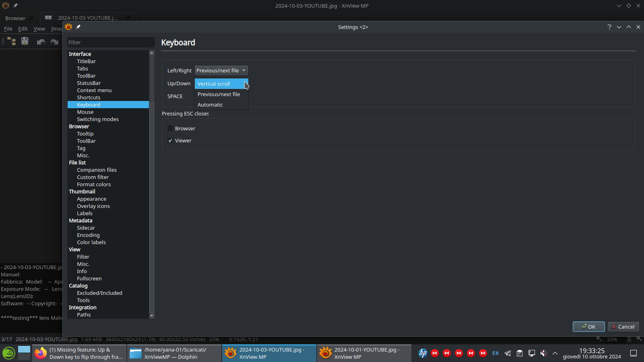Select Sidecar under Metadata
Screen dimensions: 644x362
pos(86,228)
